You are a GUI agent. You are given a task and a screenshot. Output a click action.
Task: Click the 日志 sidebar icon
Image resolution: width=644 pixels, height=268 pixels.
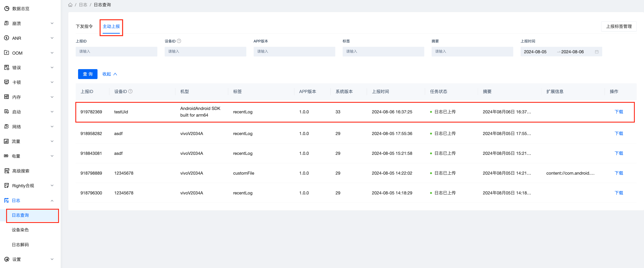click(6, 200)
